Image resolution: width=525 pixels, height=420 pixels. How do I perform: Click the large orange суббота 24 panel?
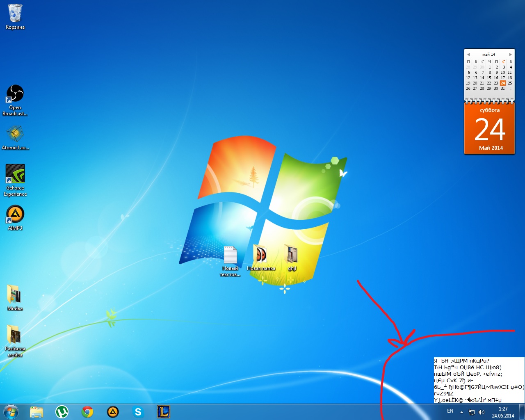489,129
